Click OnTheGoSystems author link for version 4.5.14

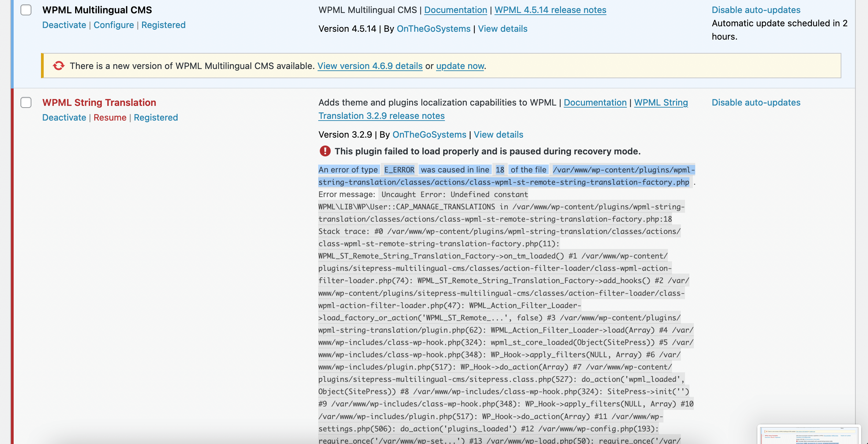(x=434, y=29)
